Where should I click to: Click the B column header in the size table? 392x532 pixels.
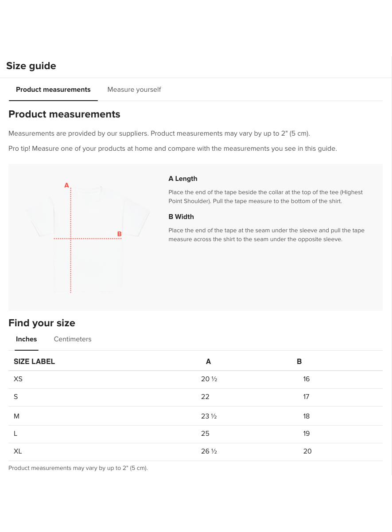tap(299, 361)
